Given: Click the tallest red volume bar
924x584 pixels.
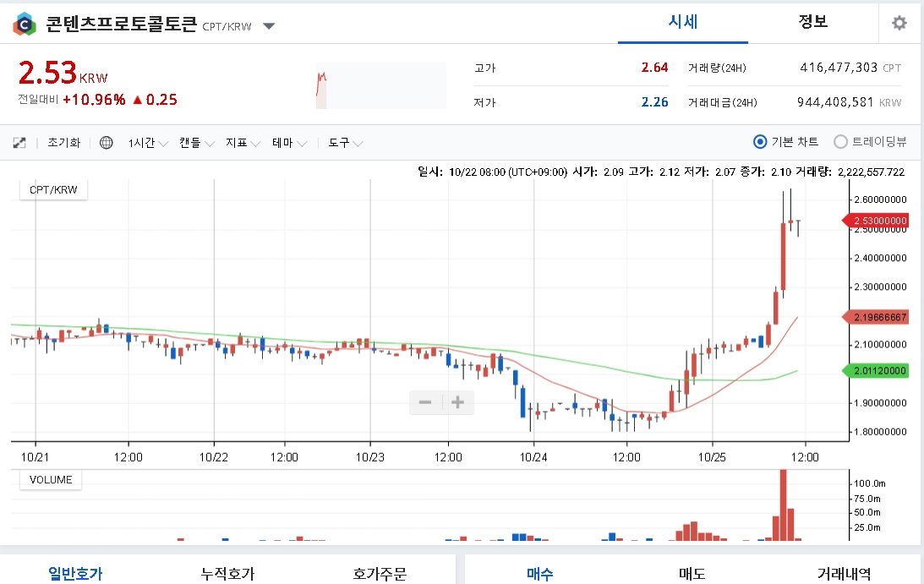Looking at the screenshot, I should pyautogui.click(x=783, y=505).
